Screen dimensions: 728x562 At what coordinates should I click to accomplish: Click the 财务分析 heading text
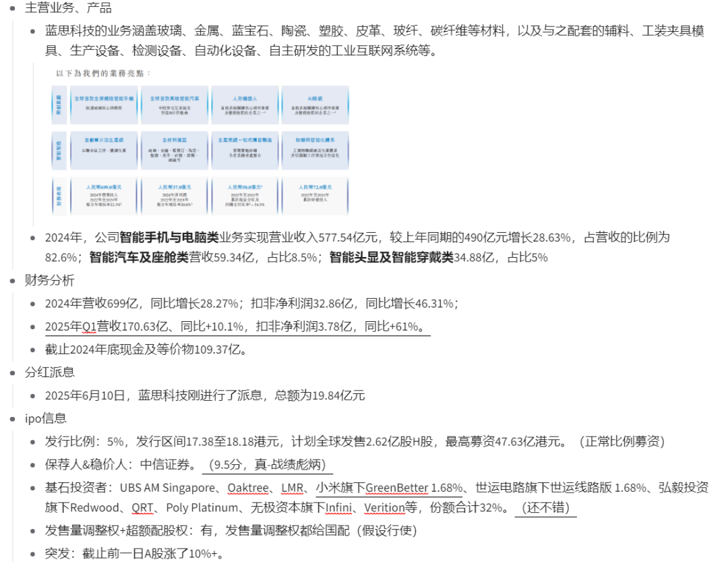pos(49,280)
